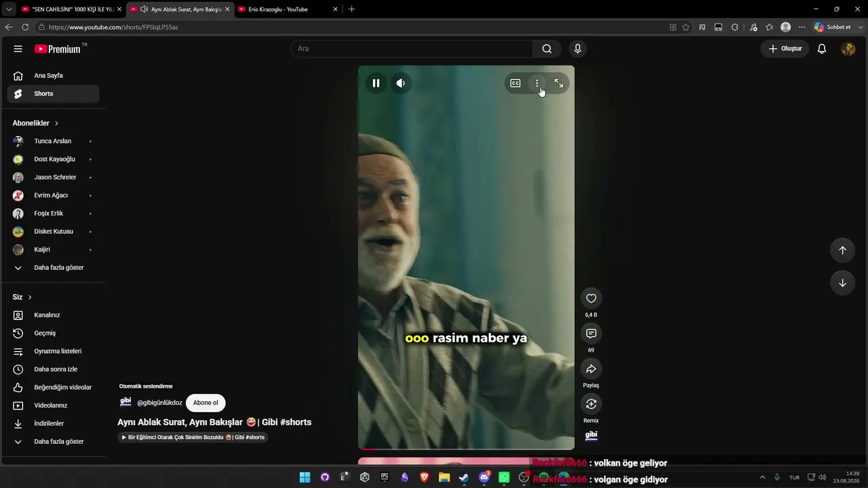
Task: Bookmark this page with the star
Action: click(x=686, y=27)
